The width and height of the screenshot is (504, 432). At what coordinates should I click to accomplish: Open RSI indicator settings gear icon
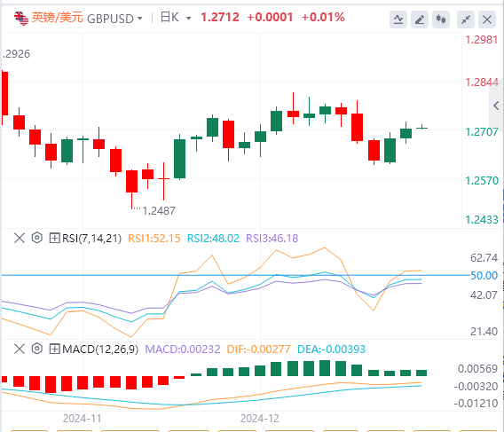(37, 239)
